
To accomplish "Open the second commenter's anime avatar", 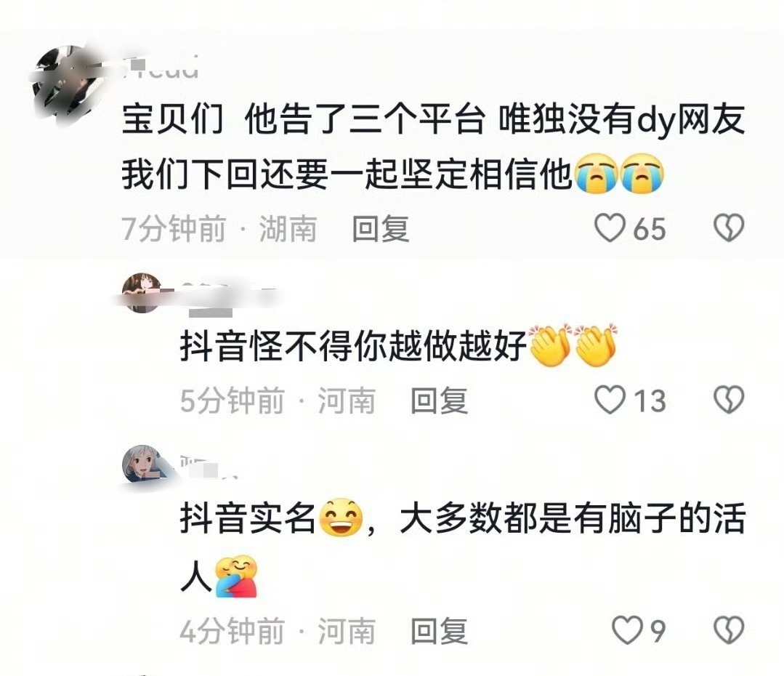I will (x=142, y=293).
